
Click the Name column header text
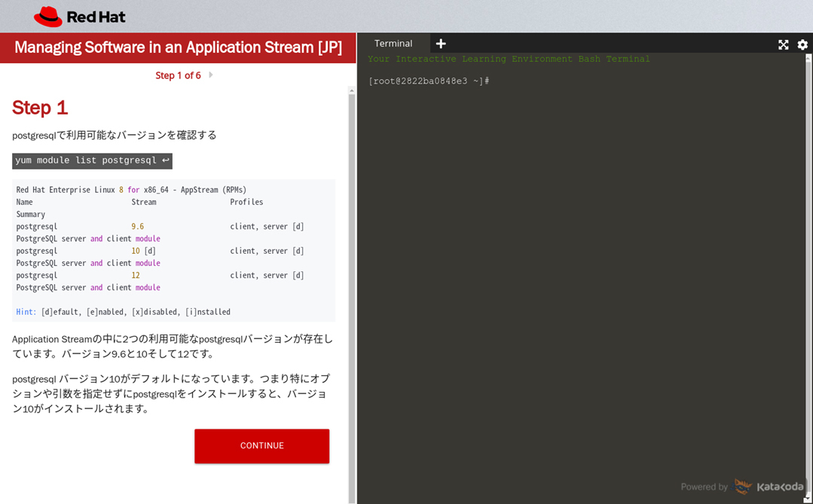point(24,202)
